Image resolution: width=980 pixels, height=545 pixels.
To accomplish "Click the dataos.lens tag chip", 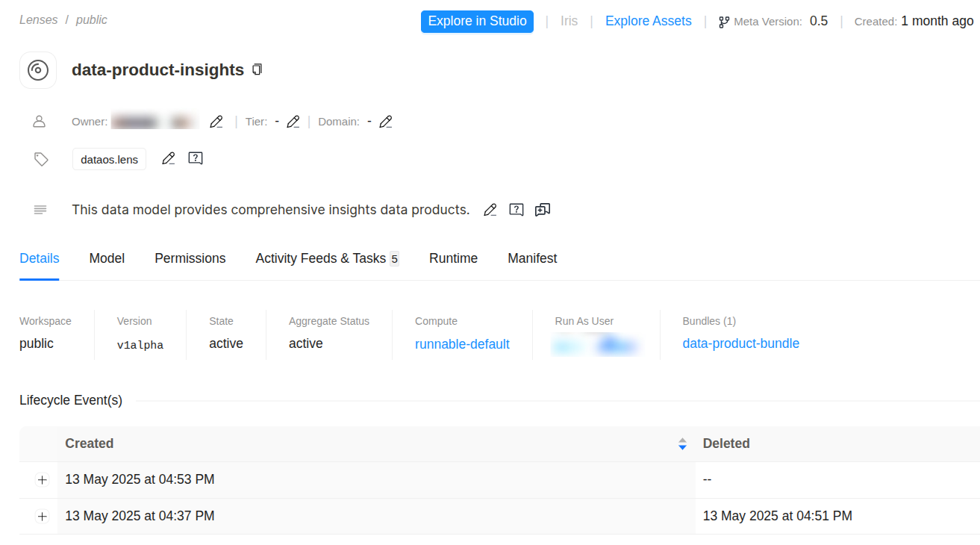I will click(109, 159).
